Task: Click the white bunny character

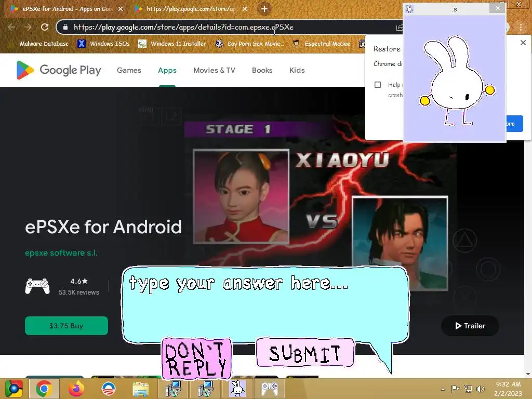Action: pos(457,81)
